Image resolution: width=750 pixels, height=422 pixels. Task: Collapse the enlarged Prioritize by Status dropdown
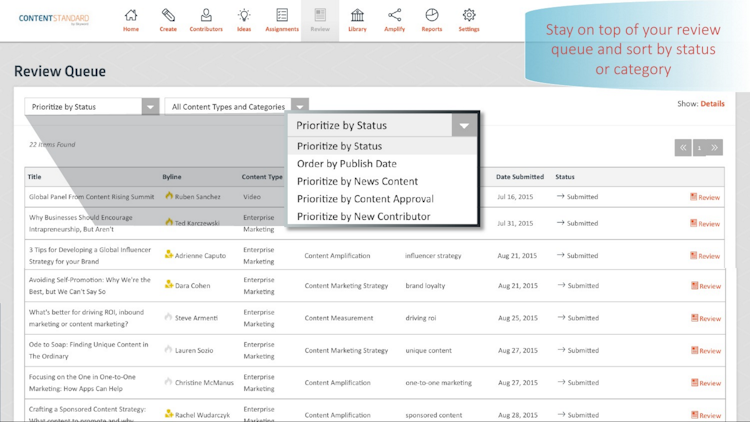464,126
